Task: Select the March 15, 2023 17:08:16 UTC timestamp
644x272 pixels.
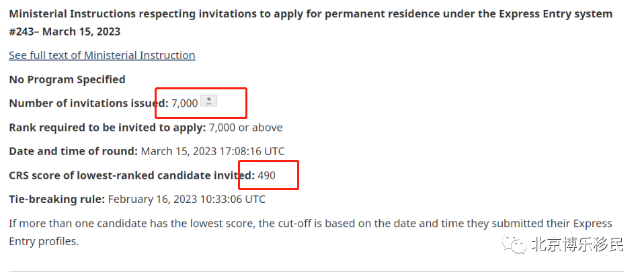Action: pyautogui.click(x=212, y=151)
